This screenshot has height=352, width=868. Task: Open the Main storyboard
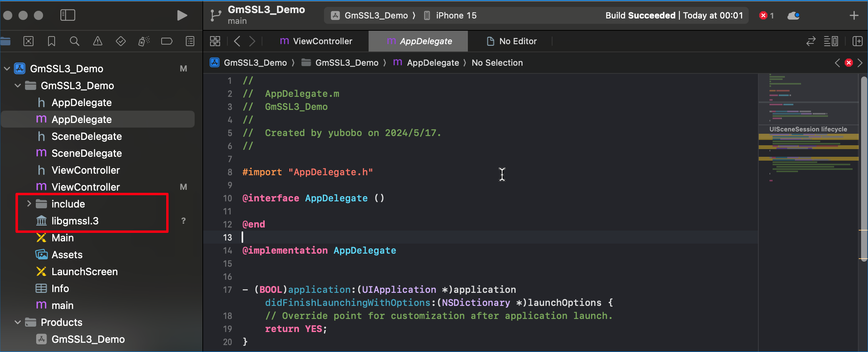pos(62,238)
